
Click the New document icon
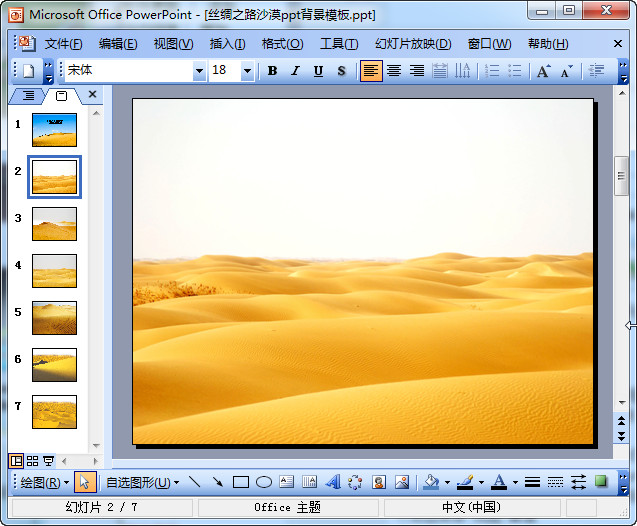tap(28, 71)
